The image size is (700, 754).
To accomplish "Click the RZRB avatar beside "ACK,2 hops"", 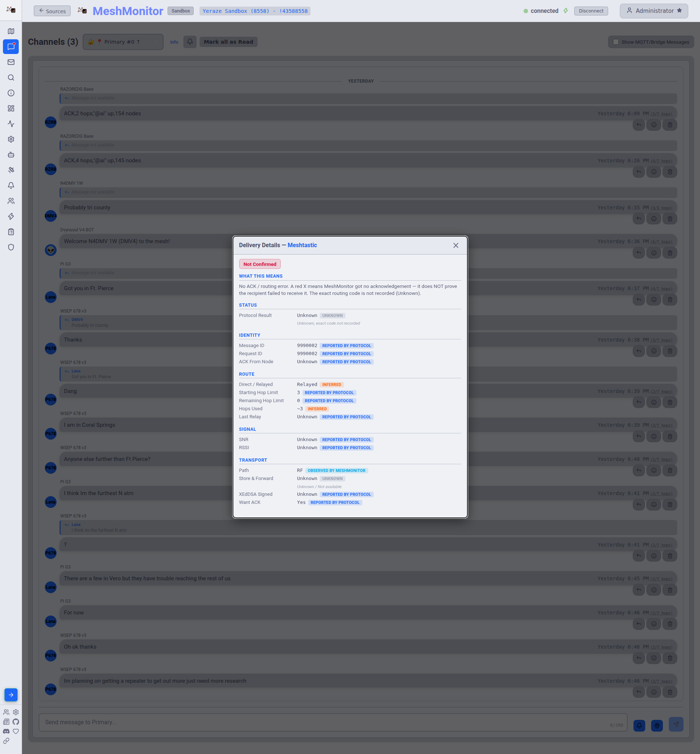I will pyautogui.click(x=51, y=122).
